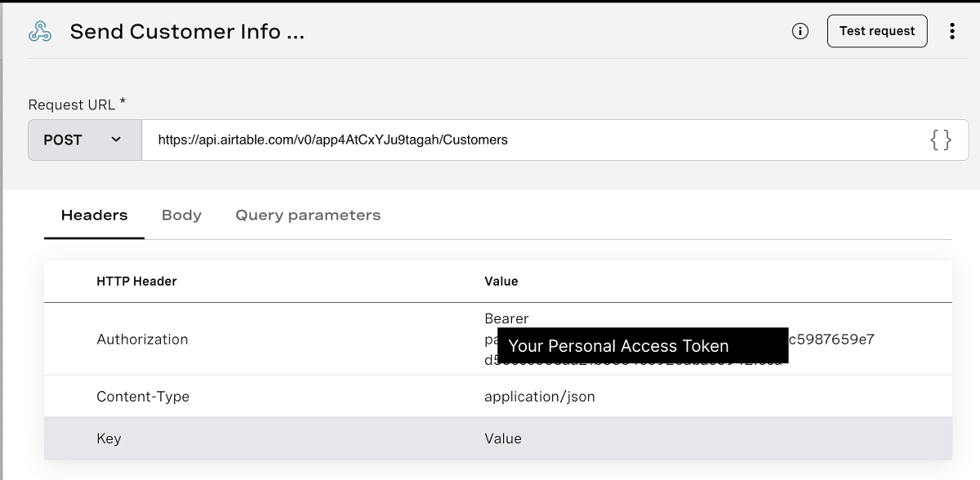Switch to the Query parameters tab
The width and height of the screenshot is (980, 480).
(308, 216)
